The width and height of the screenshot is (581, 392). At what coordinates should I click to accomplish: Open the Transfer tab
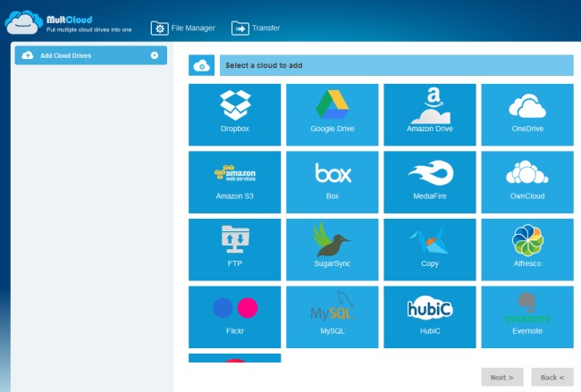(x=256, y=29)
